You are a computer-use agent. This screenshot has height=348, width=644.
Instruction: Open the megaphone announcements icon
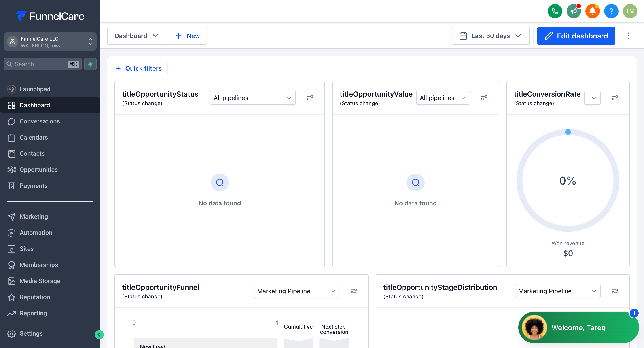(x=574, y=11)
